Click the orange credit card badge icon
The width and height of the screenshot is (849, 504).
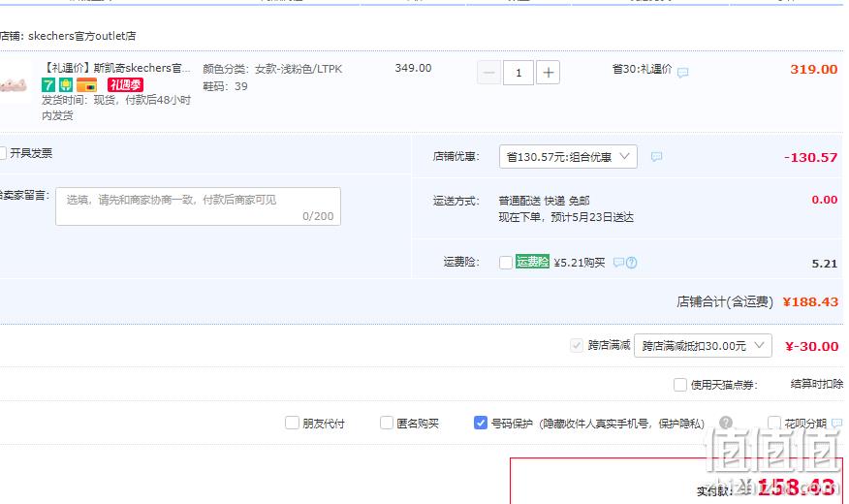point(86,85)
